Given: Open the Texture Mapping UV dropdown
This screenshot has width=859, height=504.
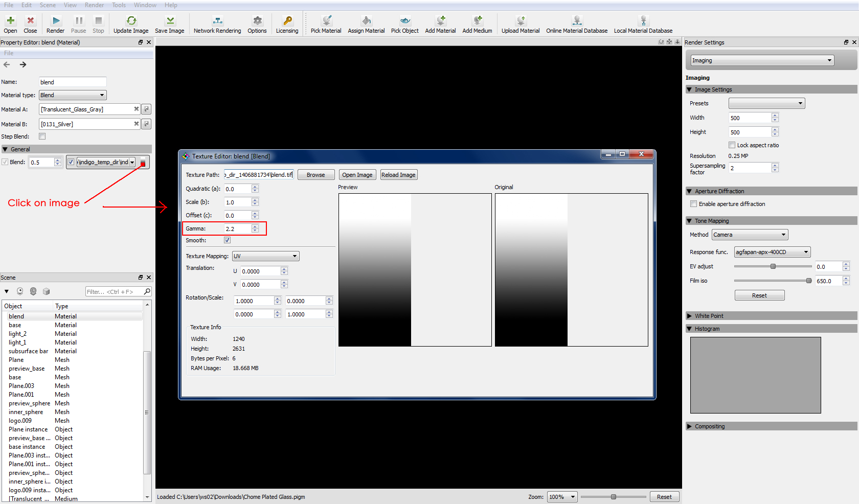Looking at the screenshot, I should click(x=265, y=256).
